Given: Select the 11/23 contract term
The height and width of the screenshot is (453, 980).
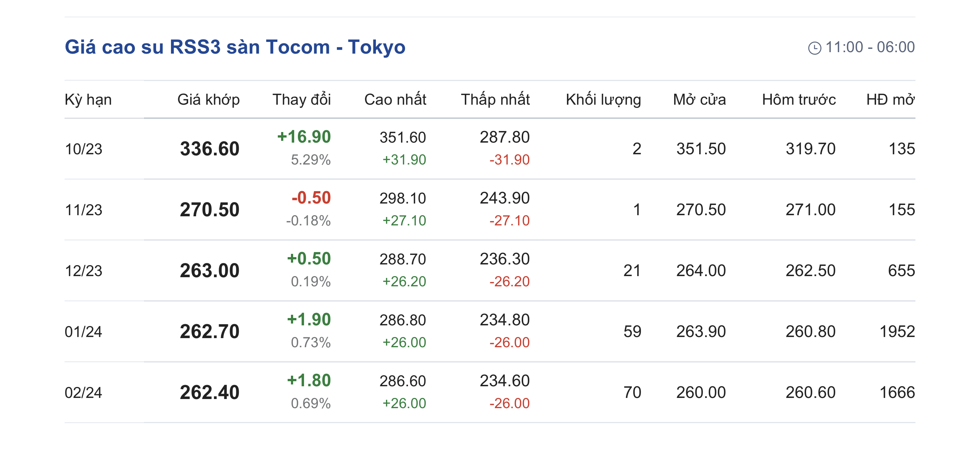Looking at the screenshot, I should tap(84, 210).
